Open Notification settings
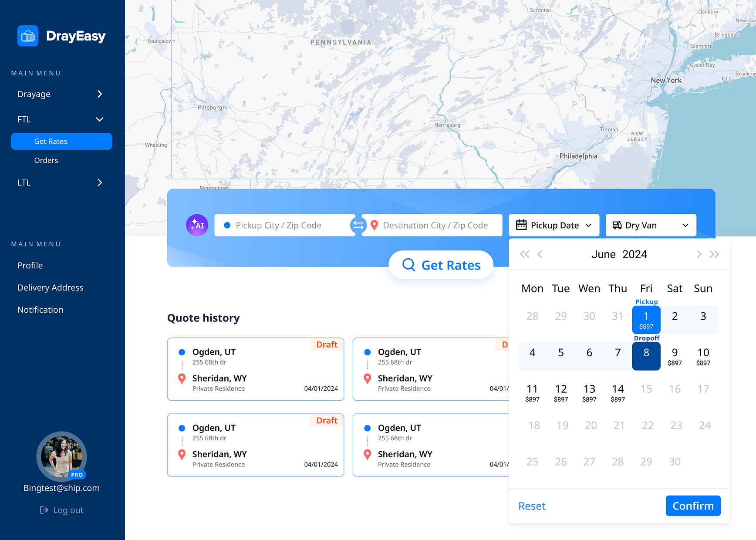Viewport: 756px width, 540px height. (40, 310)
